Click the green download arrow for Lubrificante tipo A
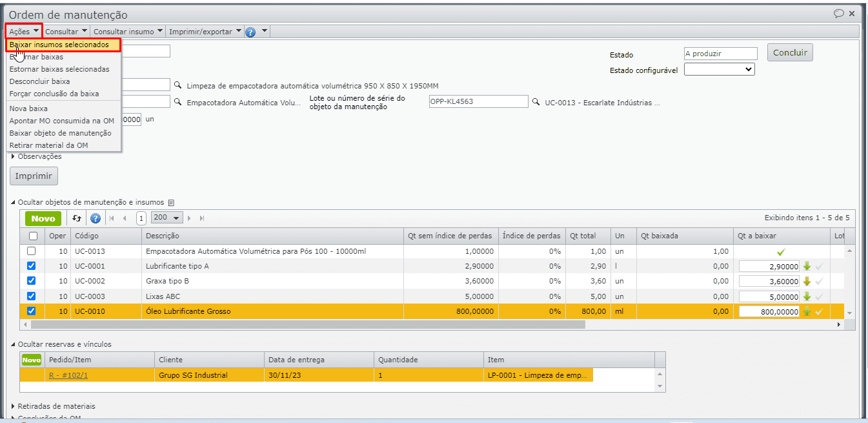Screen dimensions: 868x423 point(807,266)
